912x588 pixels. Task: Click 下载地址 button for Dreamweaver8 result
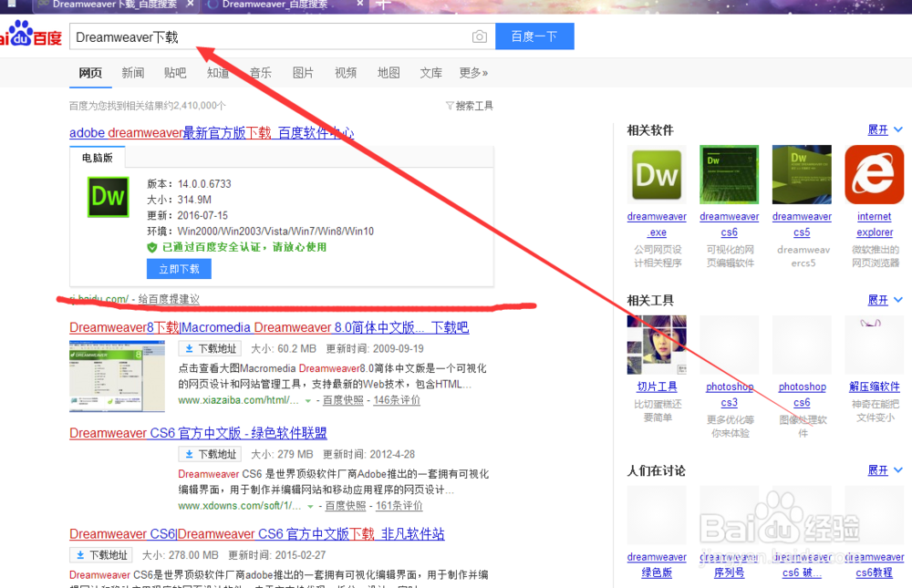(x=211, y=348)
